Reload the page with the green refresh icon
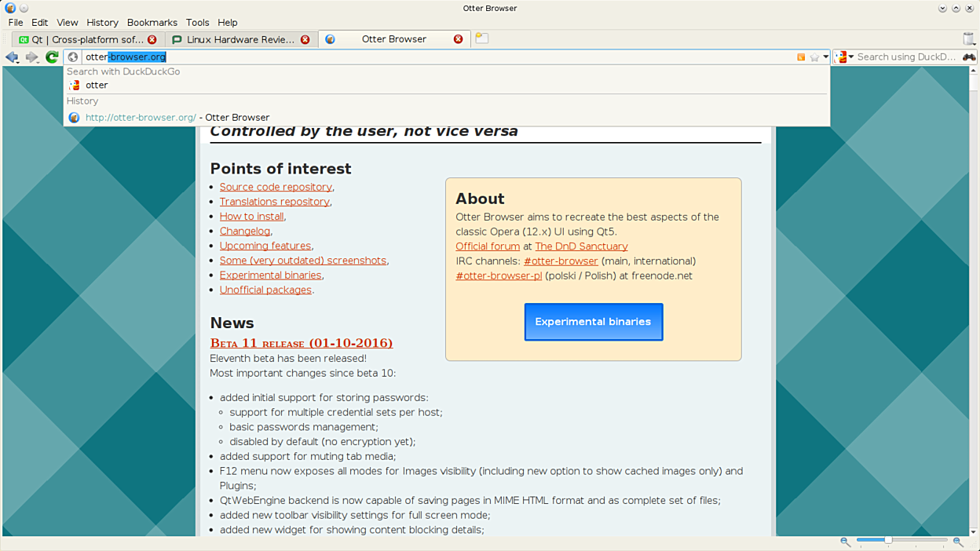Image resolution: width=980 pixels, height=551 pixels. [52, 57]
